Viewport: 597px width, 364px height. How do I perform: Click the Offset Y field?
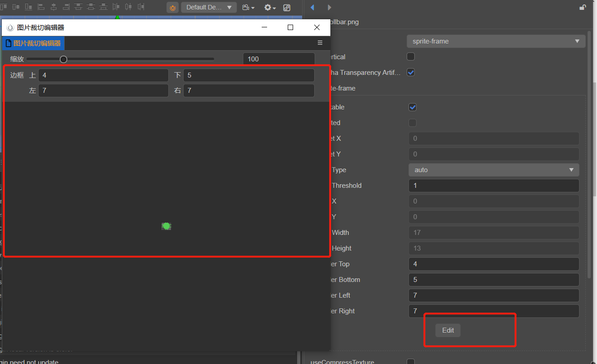tap(494, 154)
